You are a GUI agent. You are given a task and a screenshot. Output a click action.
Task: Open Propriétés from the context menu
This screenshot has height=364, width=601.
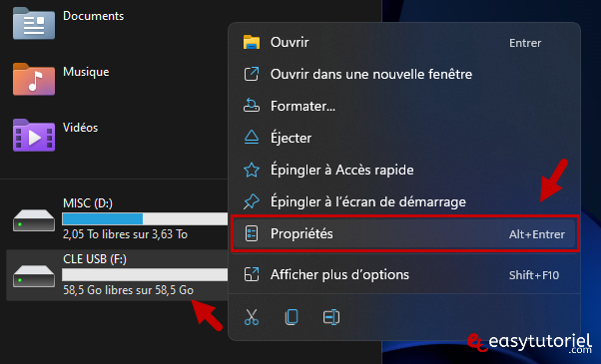[x=404, y=234]
